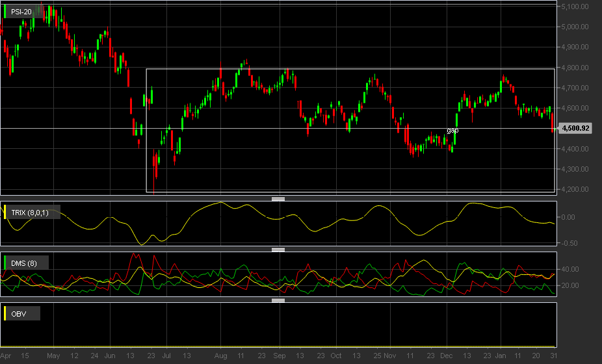Select the OBV indicator label

pyautogui.click(x=18, y=314)
